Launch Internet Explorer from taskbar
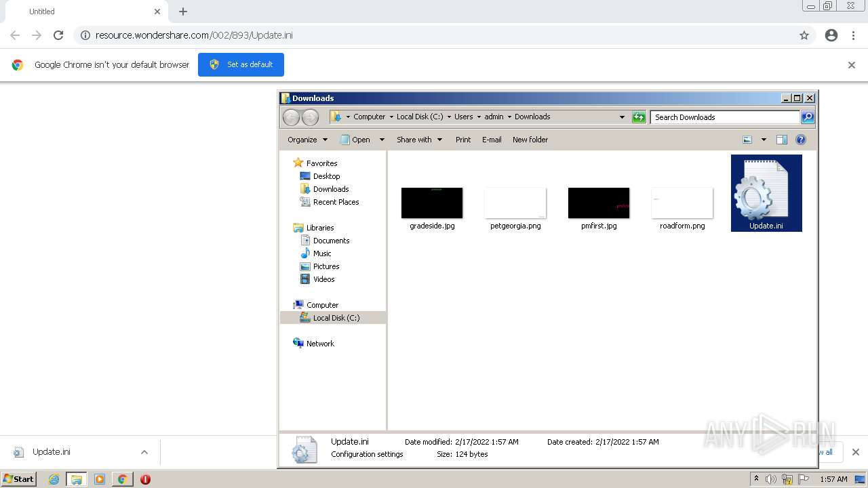 click(x=54, y=479)
